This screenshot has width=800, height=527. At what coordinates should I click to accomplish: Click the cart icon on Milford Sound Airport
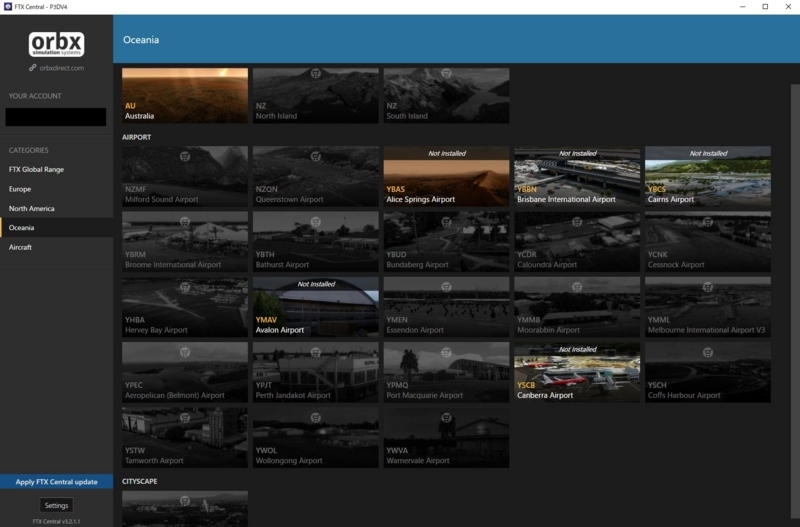(185, 156)
